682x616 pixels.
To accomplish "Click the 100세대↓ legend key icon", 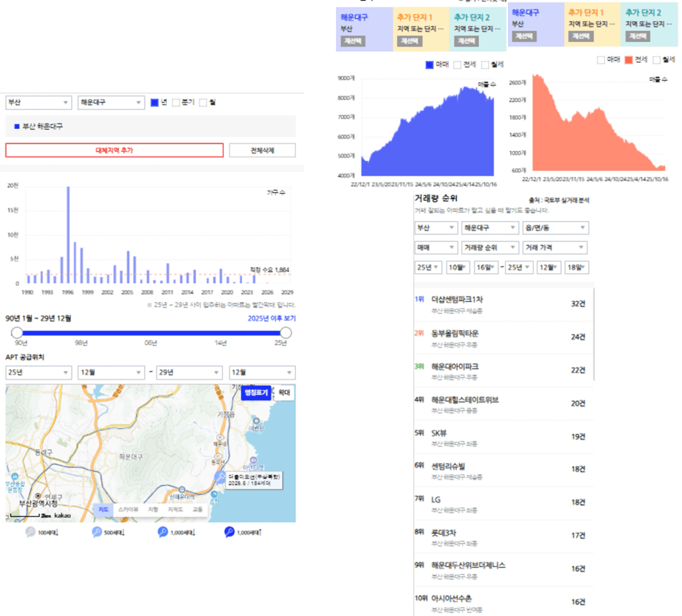I will tap(30, 532).
